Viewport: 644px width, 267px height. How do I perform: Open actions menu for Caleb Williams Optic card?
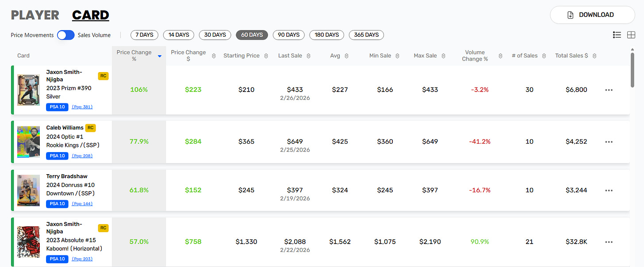pyautogui.click(x=609, y=141)
